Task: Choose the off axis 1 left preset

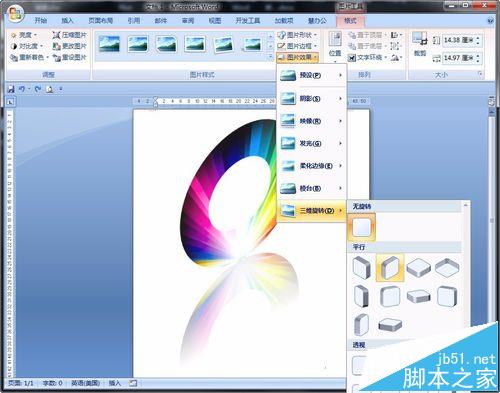Action: click(x=362, y=296)
